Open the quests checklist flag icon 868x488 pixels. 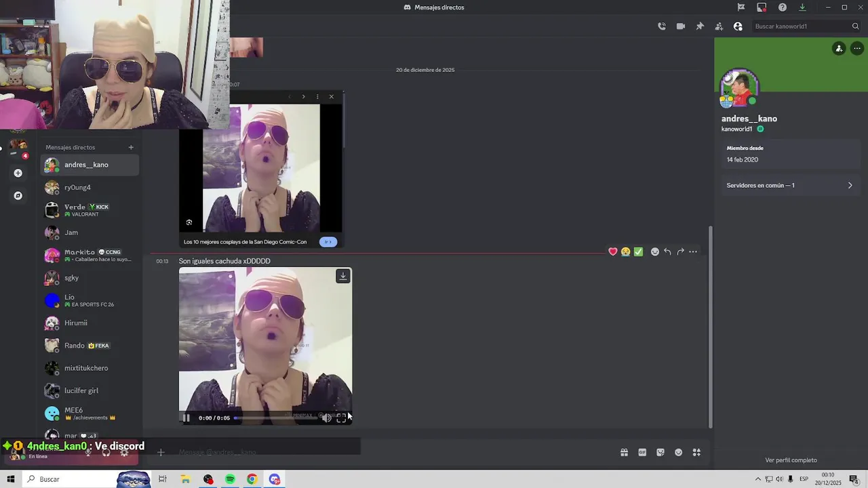coord(741,7)
